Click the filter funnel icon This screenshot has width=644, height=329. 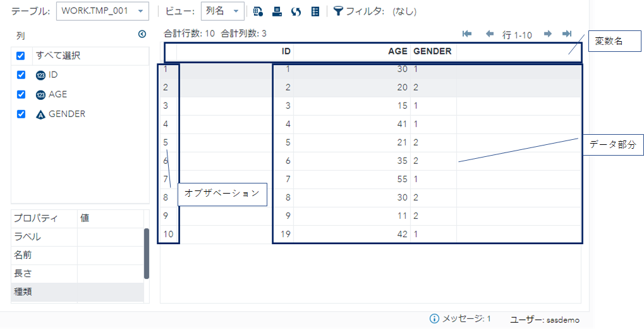coord(338,11)
